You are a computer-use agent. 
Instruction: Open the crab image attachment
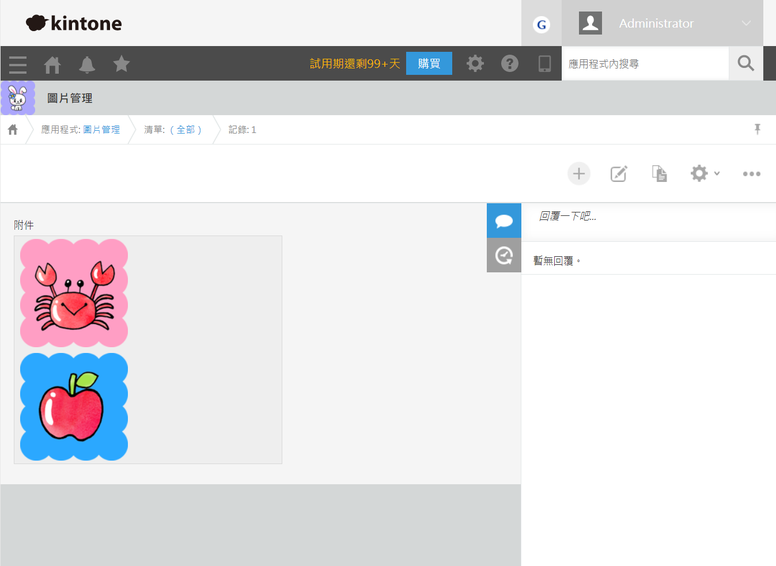point(74,293)
